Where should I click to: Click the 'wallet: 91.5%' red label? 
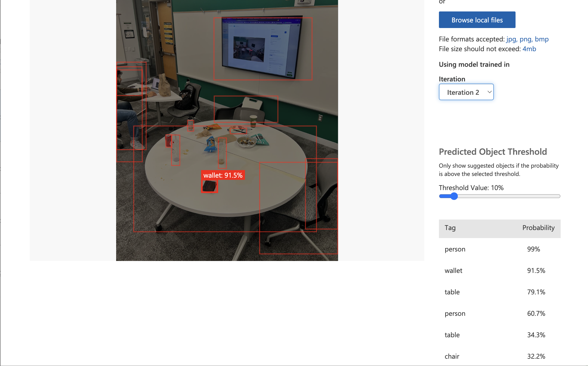tap(223, 175)
